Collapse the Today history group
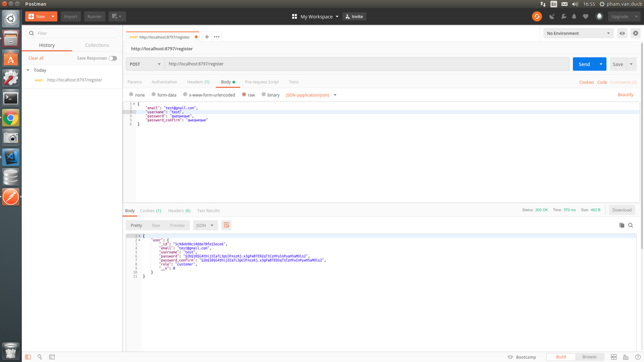 28,70
